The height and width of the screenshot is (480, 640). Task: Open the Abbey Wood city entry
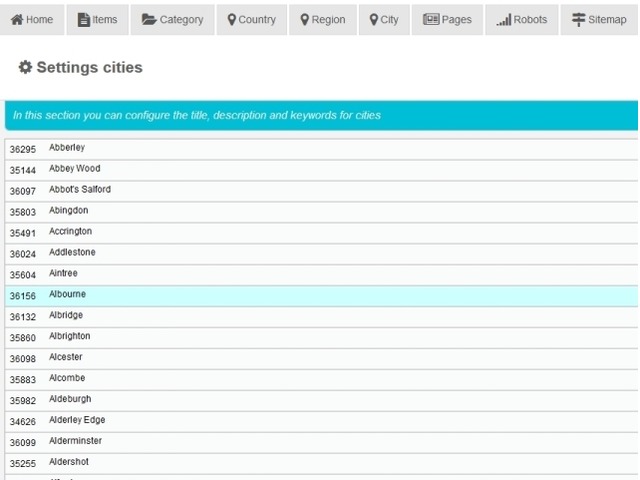coord(75,169)
